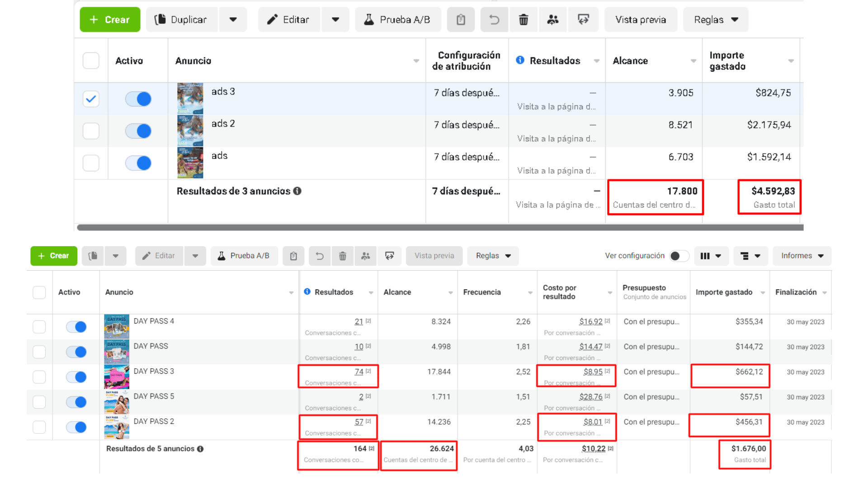Click the audience people icon in top toolbar
This screenshot has width=868, height=488.
[552, 20]
